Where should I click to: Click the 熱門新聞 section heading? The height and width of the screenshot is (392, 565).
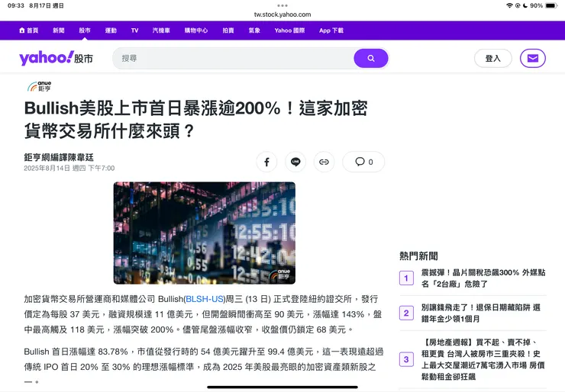click(x=418, y=256)
